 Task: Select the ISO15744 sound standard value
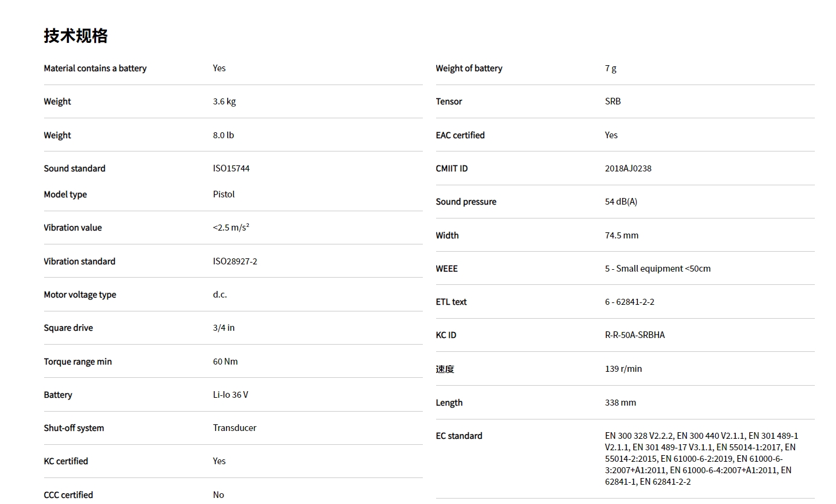[231, 168]
